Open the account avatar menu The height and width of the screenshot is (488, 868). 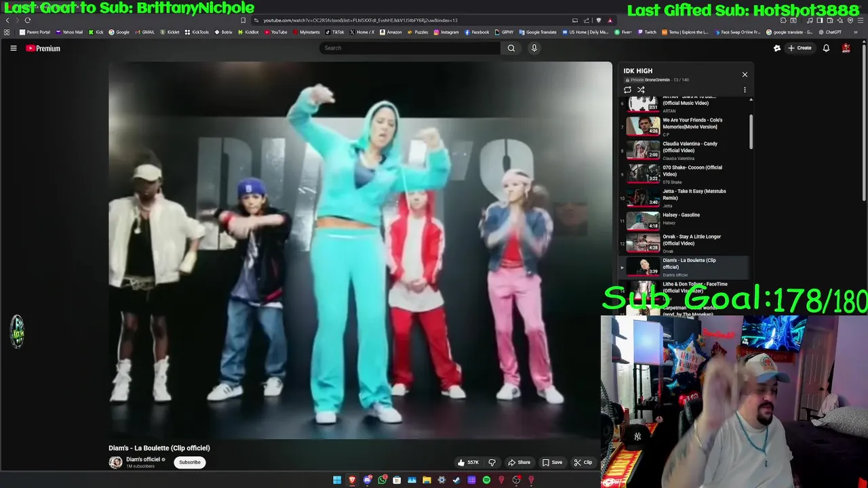846,48
